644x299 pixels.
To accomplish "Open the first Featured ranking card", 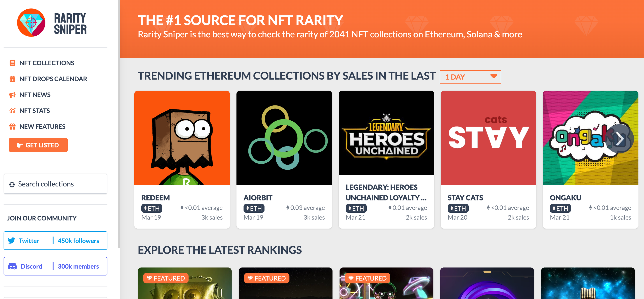I will click(185, 283).
